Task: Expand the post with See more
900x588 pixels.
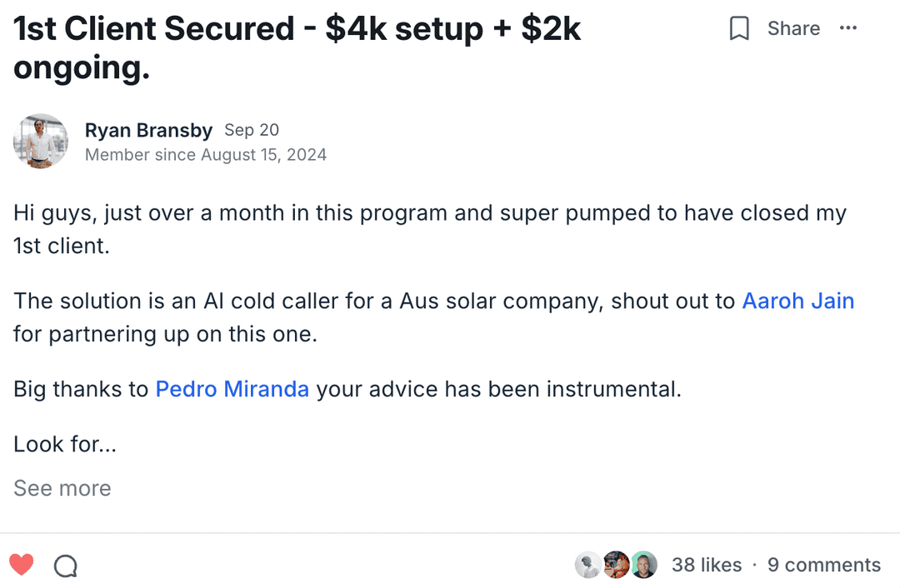Action: click(62, 488)
